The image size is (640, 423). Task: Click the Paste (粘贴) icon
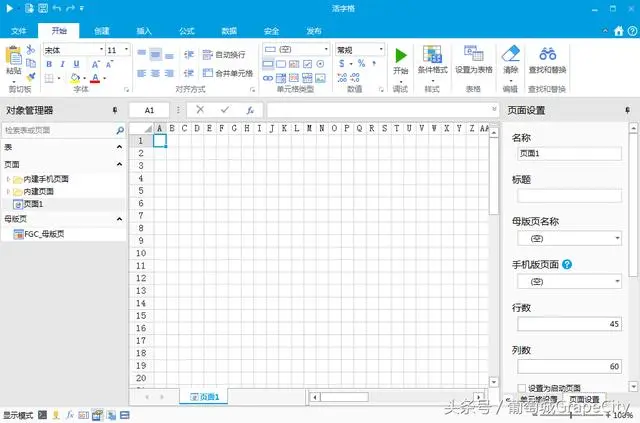(x=13, y=56)
